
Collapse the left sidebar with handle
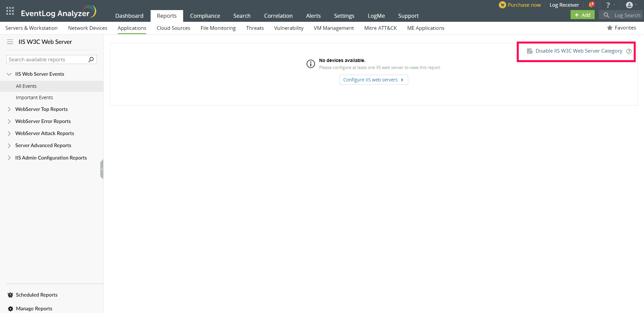tap(102, 169)
